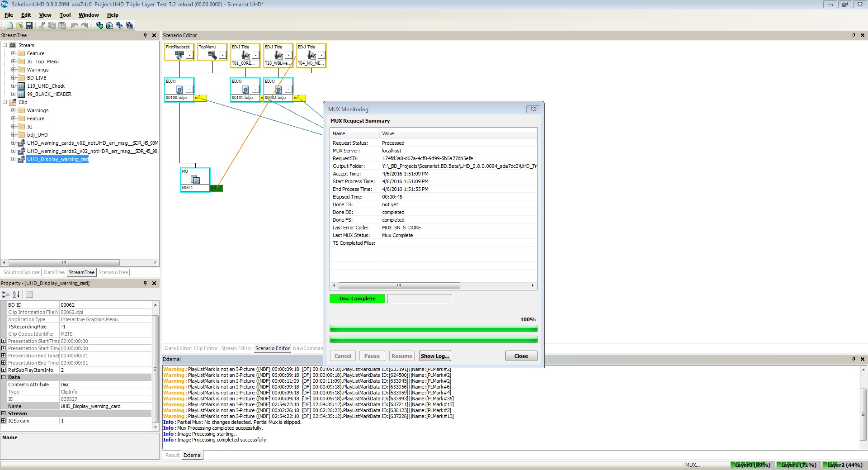The width and height of the screenshot is (868, 470).
Task: Click the Open project folder icon
Action: pyautogui.click(x=19, y=25)
